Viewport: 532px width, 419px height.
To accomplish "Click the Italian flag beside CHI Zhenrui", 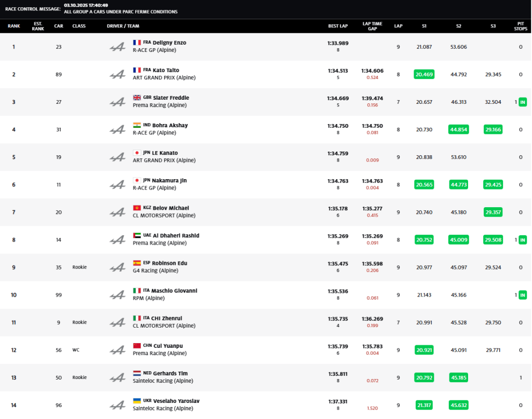I will point(137,318).
